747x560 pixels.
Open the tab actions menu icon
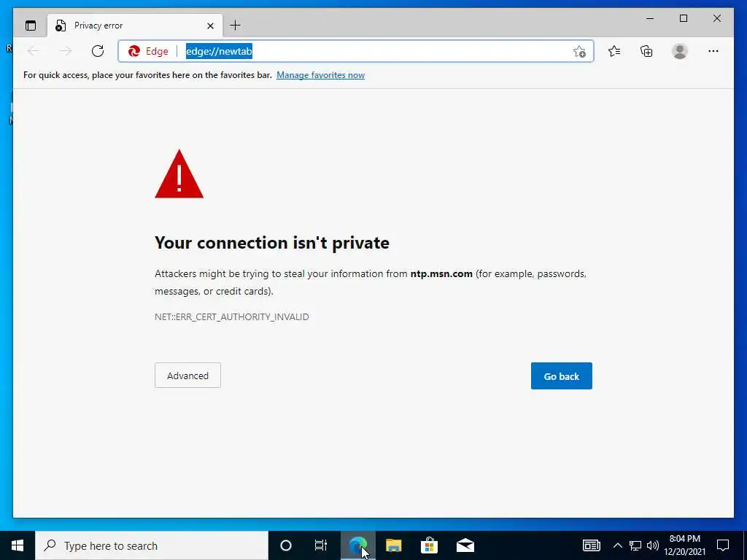tap(31, 26)
